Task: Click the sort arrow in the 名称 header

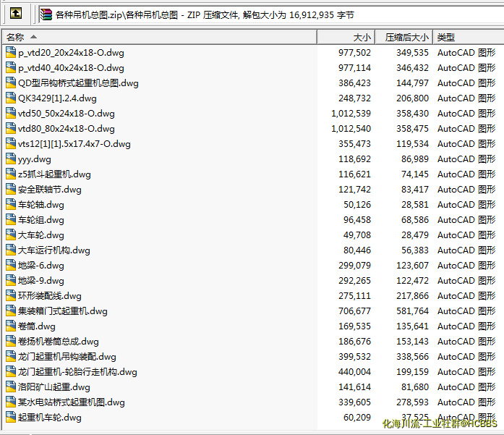Action: point(33,37)
